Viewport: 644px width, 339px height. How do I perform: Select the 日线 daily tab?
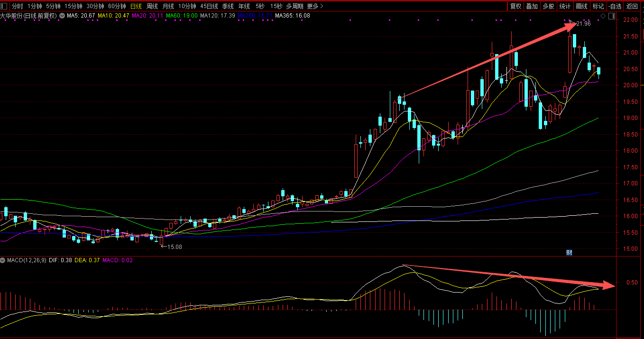[136, 6]
